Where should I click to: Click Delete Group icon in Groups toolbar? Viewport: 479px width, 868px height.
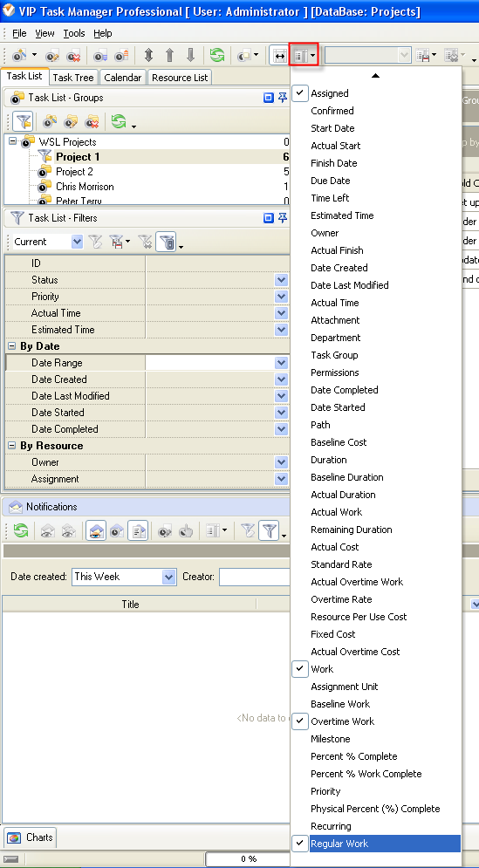point(92,121)
